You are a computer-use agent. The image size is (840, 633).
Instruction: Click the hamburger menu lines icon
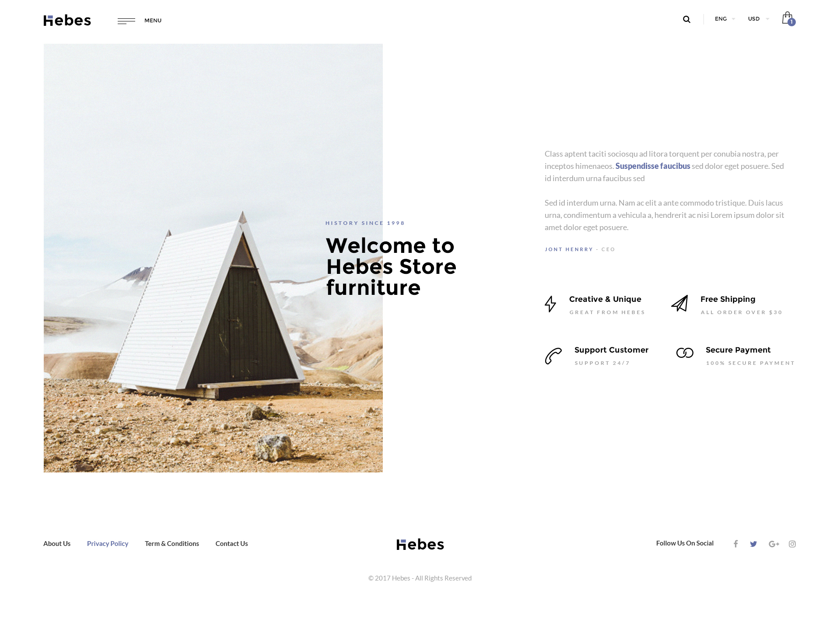coord(126,21)
